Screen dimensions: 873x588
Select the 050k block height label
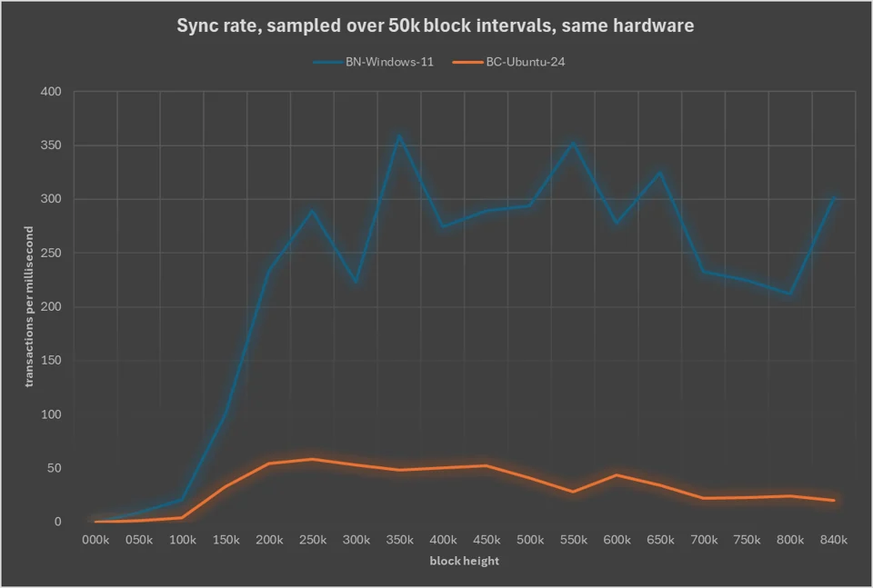tap(139, 540)
